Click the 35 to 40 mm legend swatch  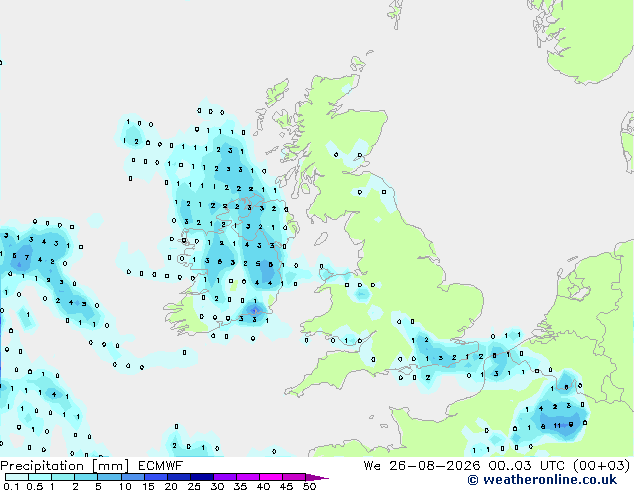click(x=247, y=477)
